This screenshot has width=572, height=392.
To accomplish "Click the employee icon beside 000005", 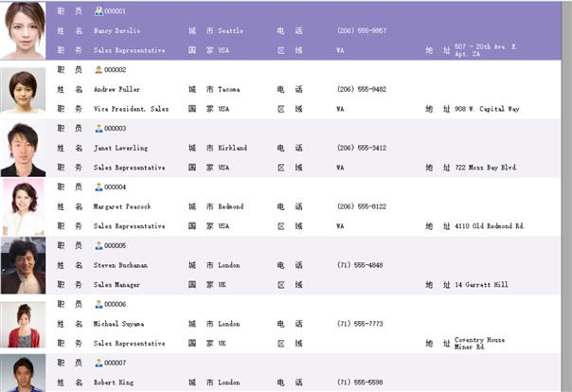I will (98, 246).
